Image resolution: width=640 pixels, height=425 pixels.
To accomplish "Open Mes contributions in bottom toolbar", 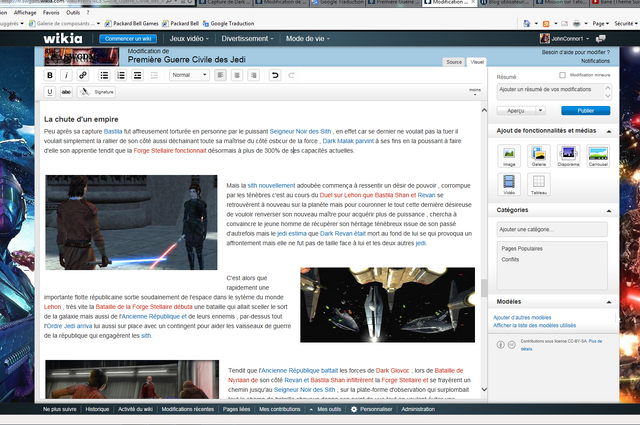I will coord(280,409).
